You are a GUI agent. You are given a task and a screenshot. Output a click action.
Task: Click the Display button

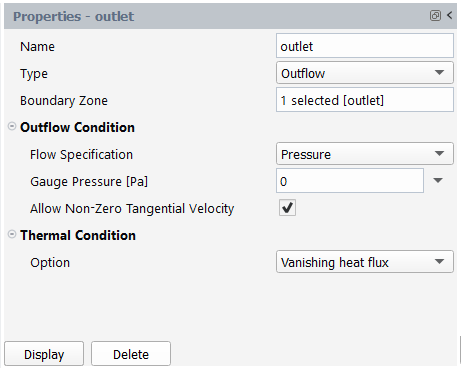click(x=44, y=354)
